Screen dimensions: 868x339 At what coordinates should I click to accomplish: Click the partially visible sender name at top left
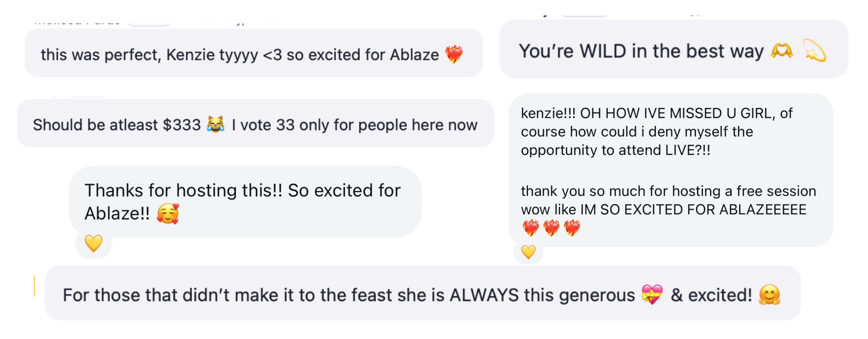click(77, 23)
